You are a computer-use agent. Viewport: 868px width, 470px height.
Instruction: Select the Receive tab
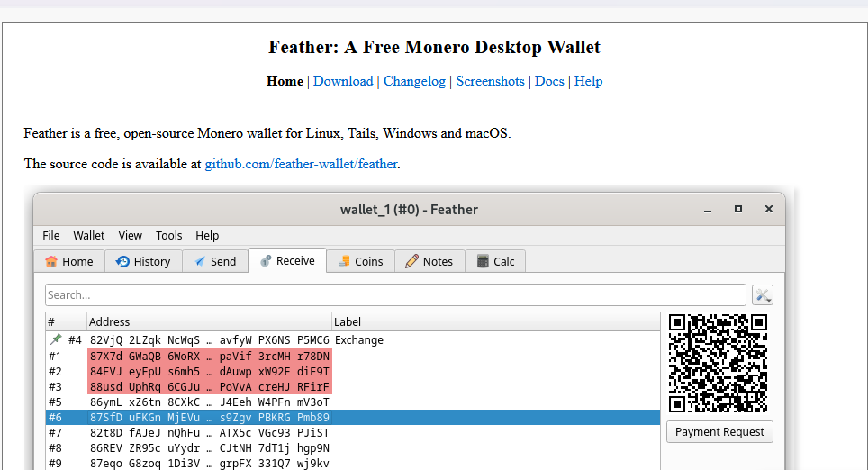coord(287,261)
